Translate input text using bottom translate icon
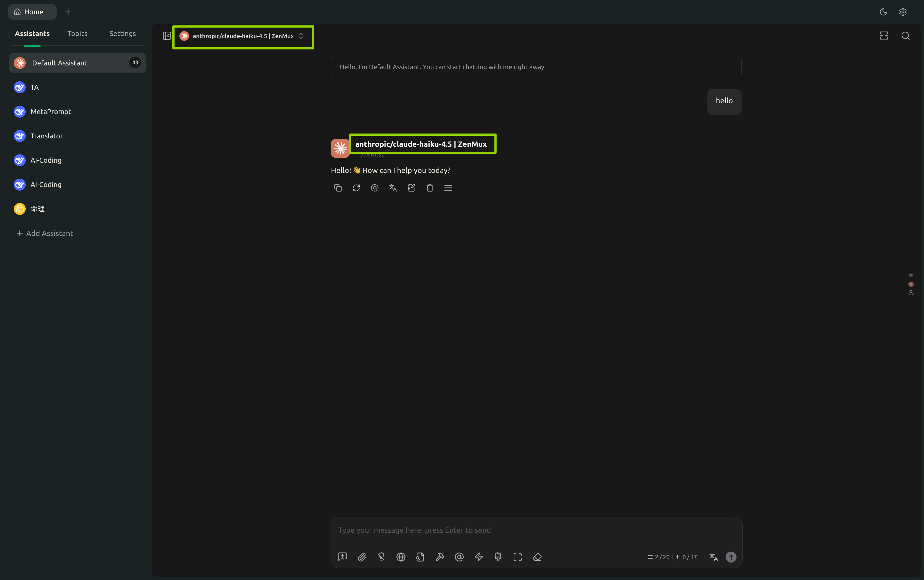 [714, 557]
